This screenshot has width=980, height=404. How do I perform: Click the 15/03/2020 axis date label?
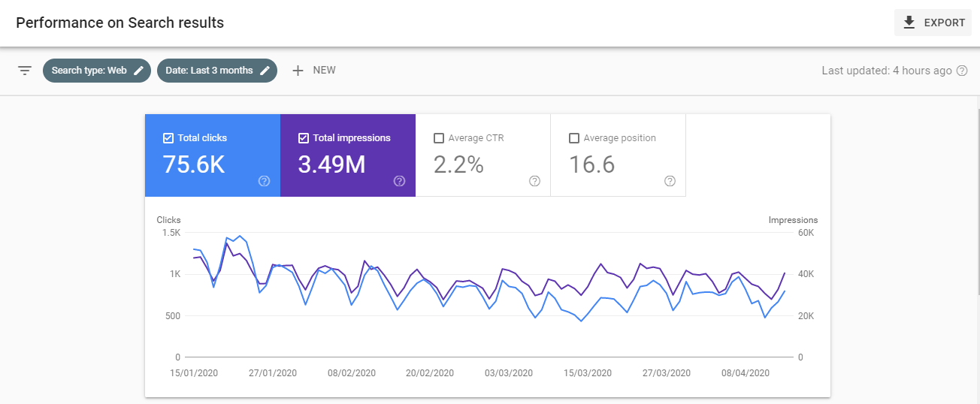click(x=588, y=373)
